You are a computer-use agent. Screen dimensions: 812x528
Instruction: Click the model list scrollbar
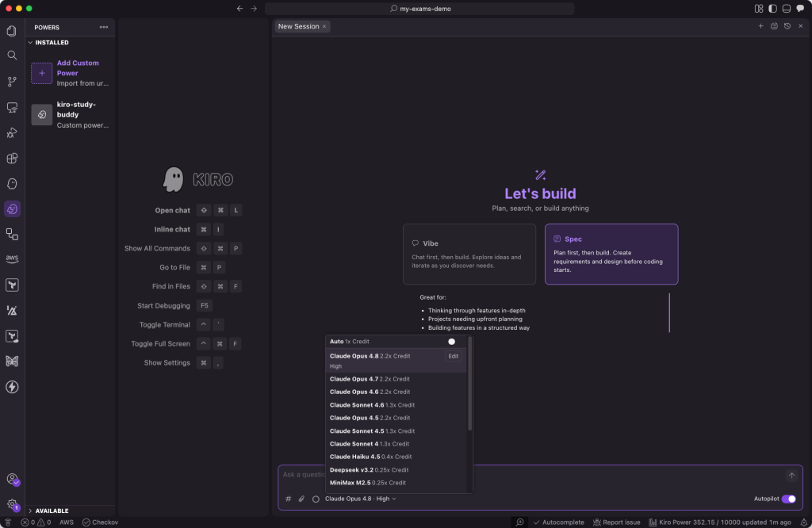(469, 384)
